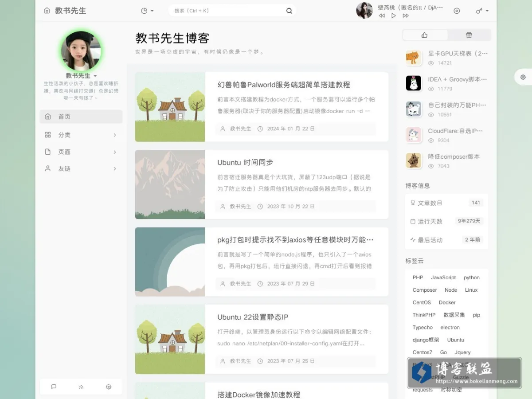The width and height of the screenshot is (532, 399).
Task: Select the Composer tag
Action: 425,290
